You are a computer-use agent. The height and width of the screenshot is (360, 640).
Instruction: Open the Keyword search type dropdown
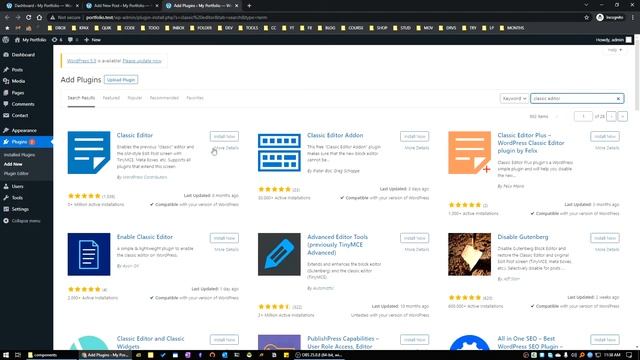(x=514, y=98)
